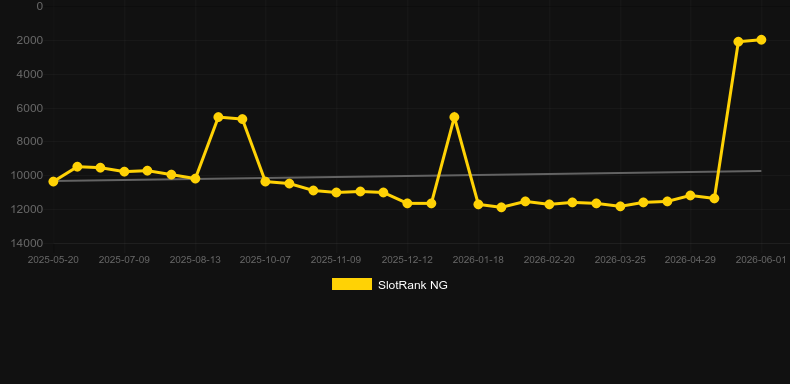
Task: Click the y-axis value 4000
Action: click(30, 74)
